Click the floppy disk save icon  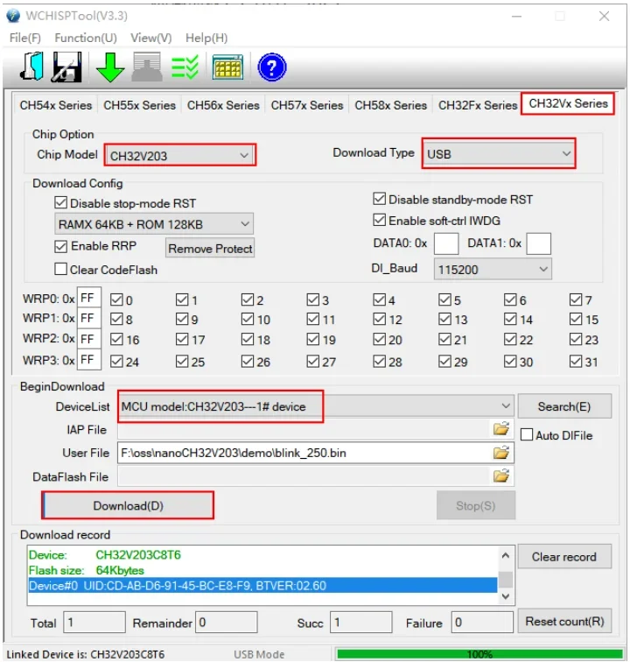(x=67, y=67)
